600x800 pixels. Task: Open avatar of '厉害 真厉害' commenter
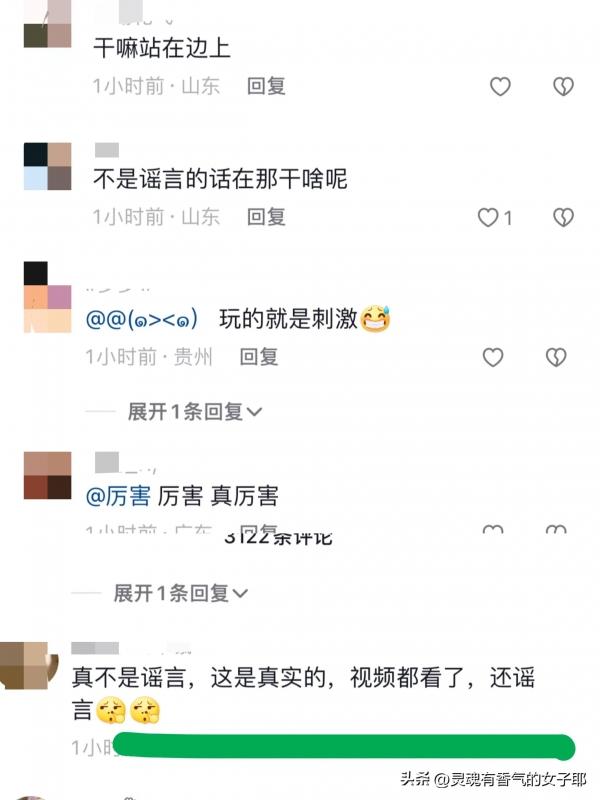coord(47,475)
